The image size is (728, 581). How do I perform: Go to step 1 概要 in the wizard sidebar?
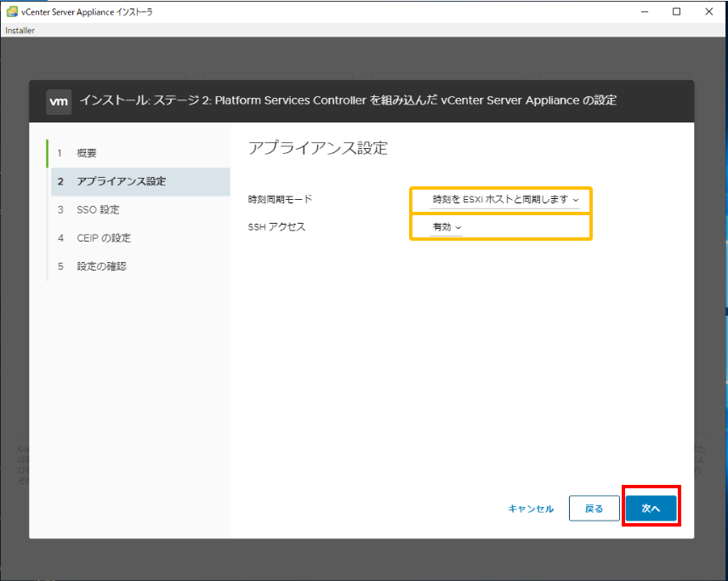139,153
